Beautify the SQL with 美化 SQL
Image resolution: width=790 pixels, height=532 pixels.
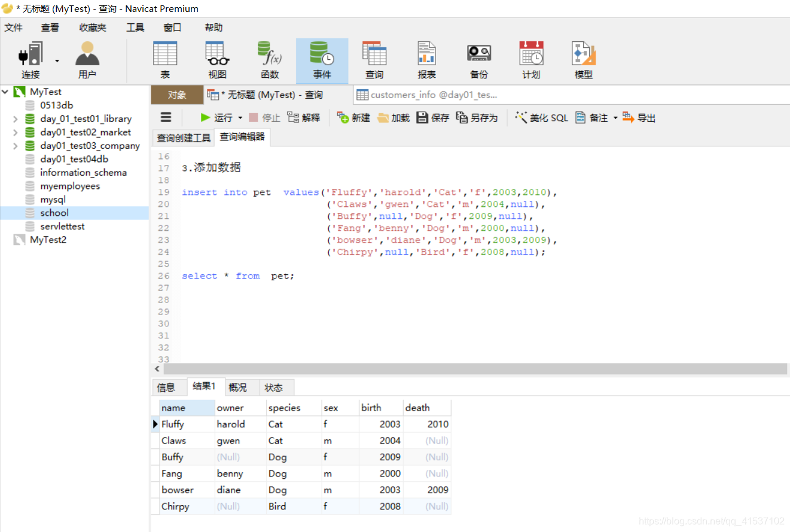pyautogui.click(x=542, y=118)
